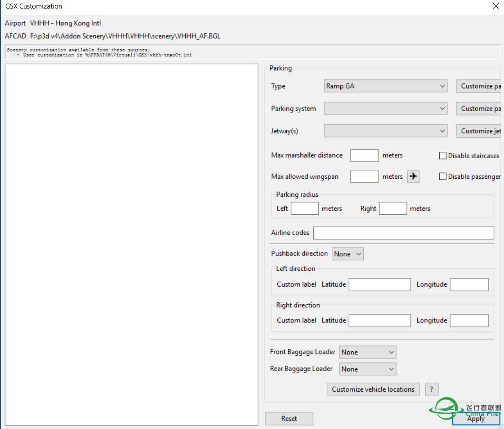Expand the Parking system dropdown
504x429 pixels.
(385, 109)
